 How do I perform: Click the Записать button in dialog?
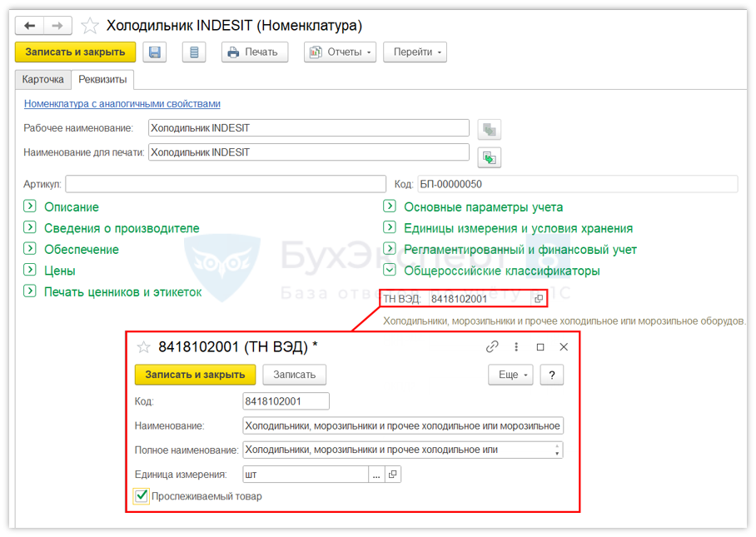pos(294,375)
